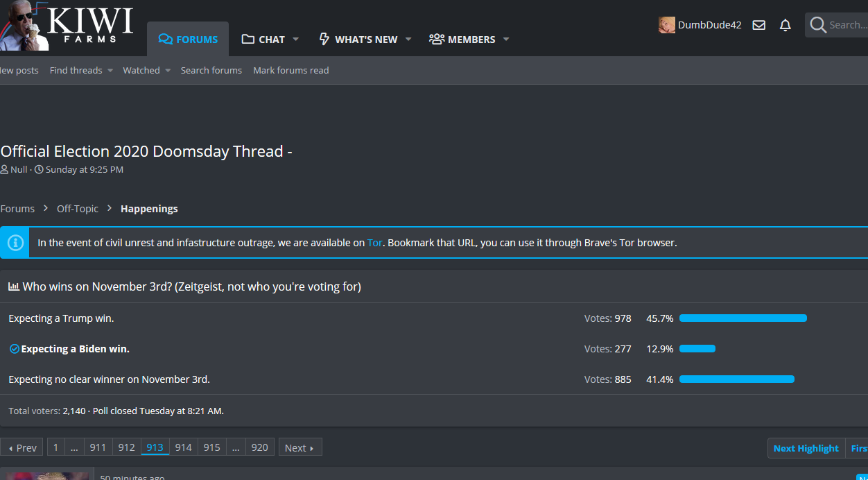Go to page 914
Image resolution: width=868 pixels, height=480 pixels.
[183, 447]
